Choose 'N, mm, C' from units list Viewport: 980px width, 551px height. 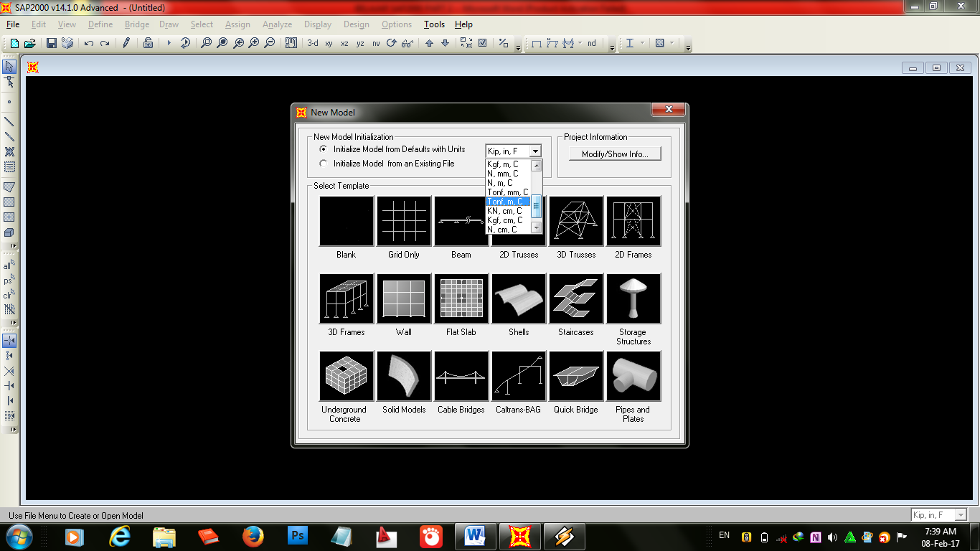coord(508,174)
